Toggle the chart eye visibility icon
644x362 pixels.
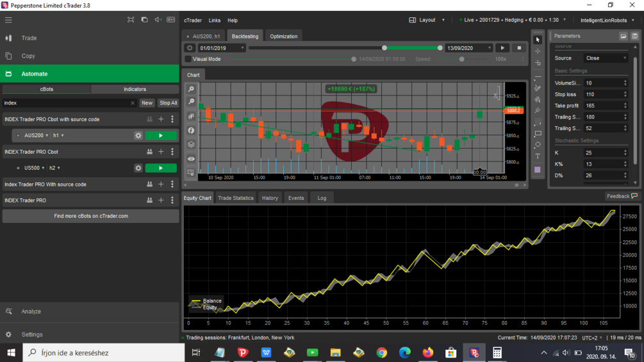(x=191, y=159)
